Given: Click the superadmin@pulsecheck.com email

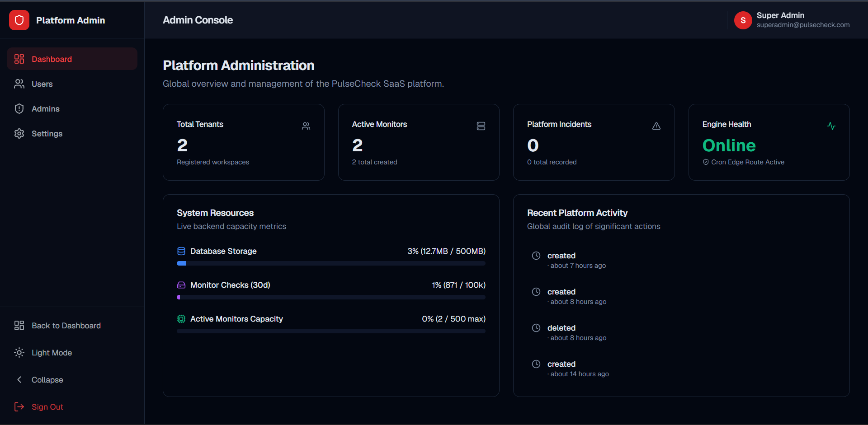Looking at the screenshot, I should click(803, 25).
